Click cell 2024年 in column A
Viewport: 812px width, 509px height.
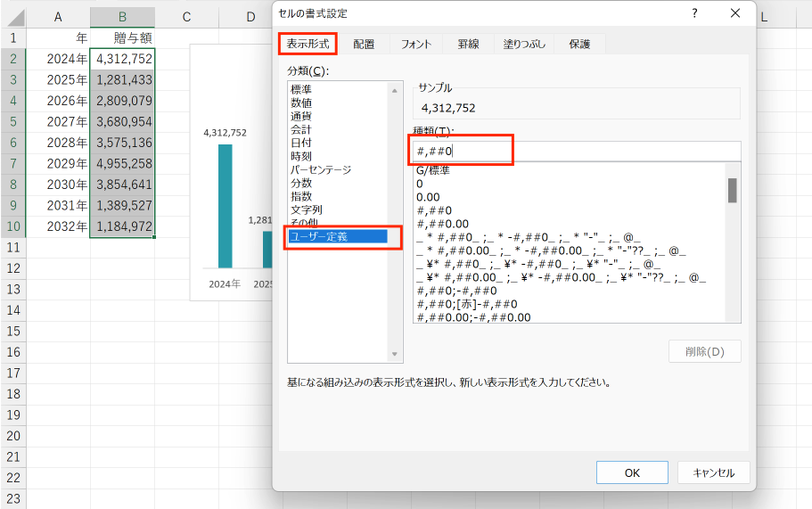pyautogui.click(x=58, y=59)
